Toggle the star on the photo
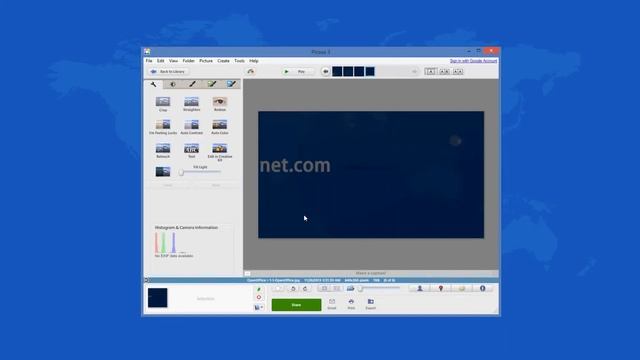The width and height of the screenshot is (640, 360). (278, 289)
